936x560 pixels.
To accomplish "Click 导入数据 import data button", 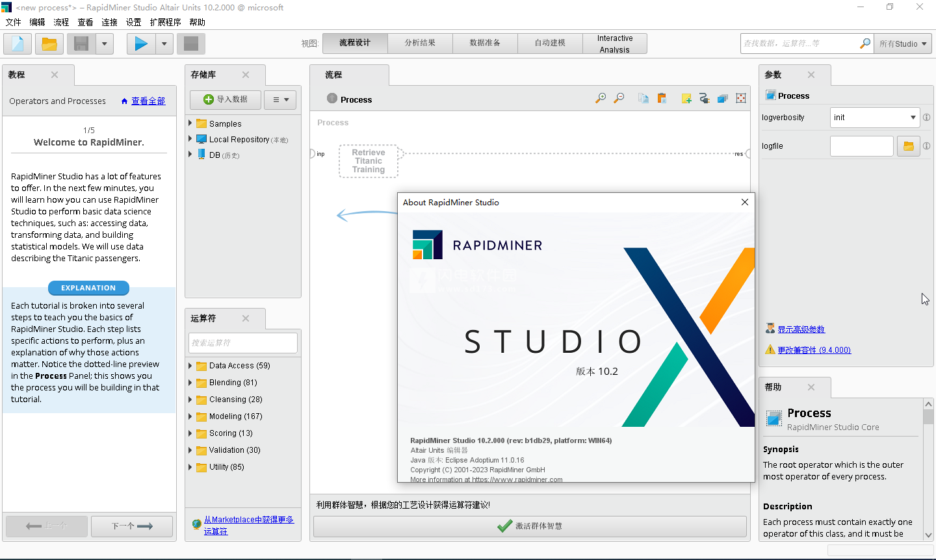I will pos(226,99).
